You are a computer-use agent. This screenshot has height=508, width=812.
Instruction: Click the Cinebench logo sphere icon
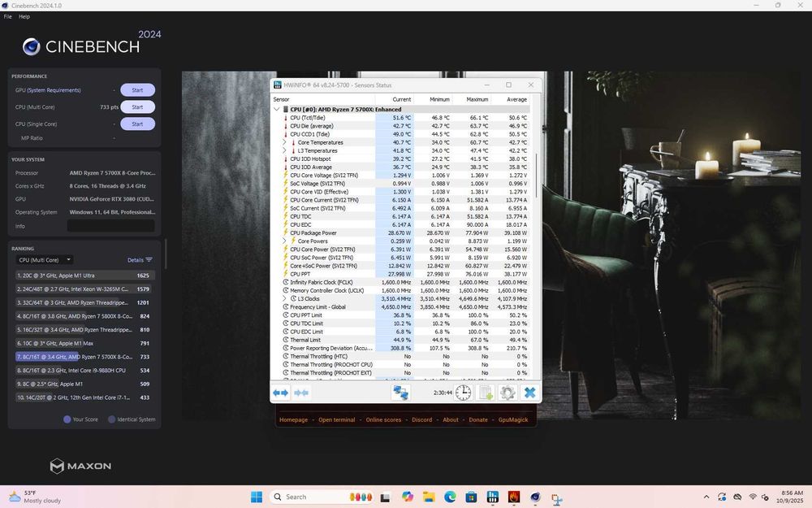[32, 46]
